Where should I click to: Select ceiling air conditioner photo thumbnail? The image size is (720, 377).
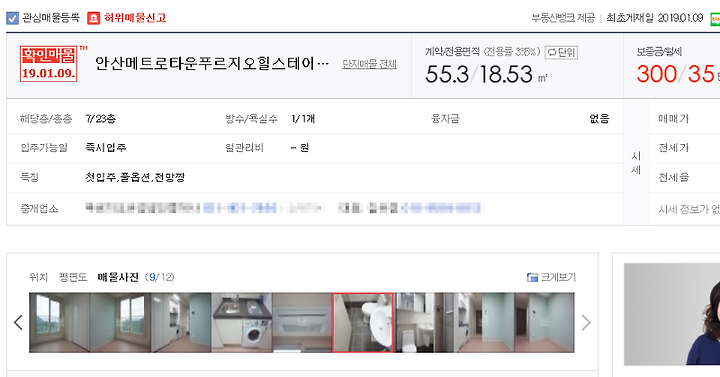coord(302,323)
